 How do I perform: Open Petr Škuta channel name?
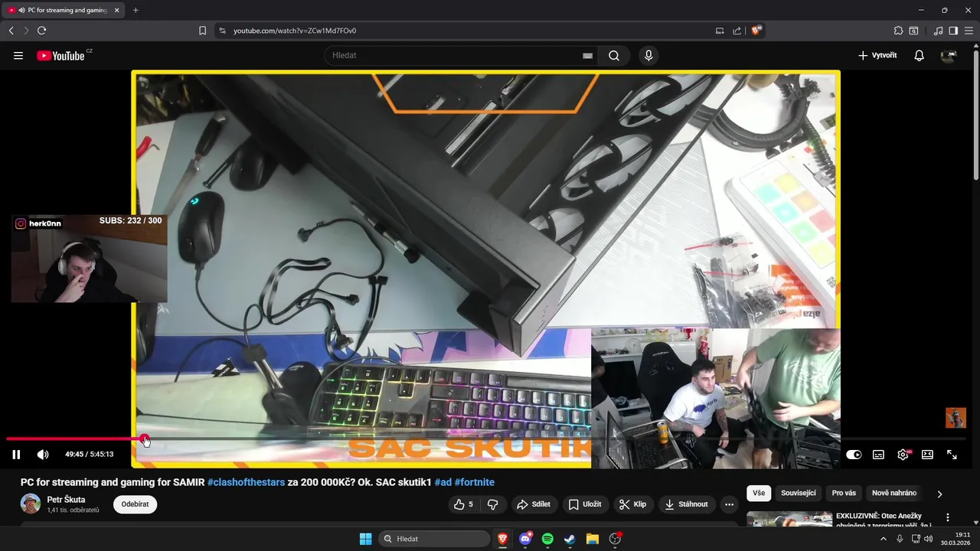[x=66, y=500]
